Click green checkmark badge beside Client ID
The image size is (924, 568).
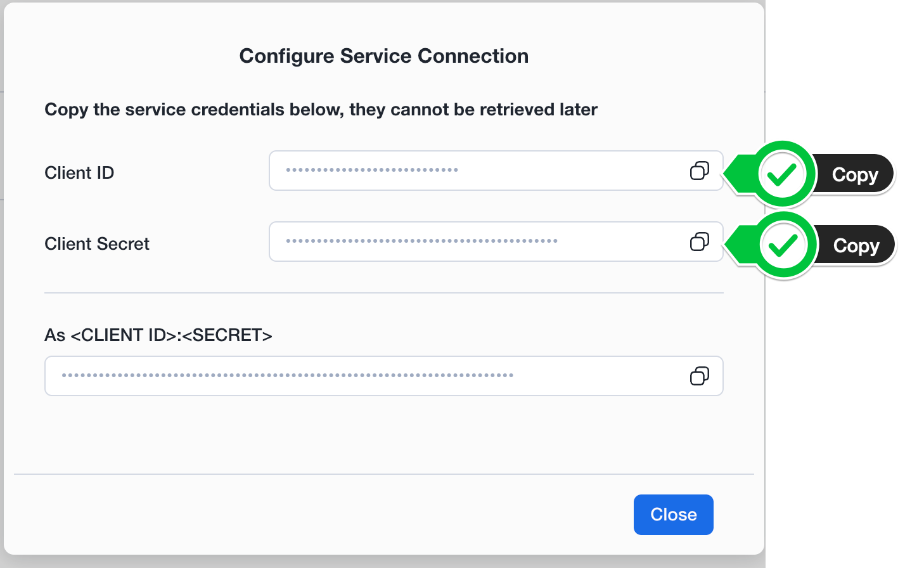pyautogui.click(x=783, y=174)
